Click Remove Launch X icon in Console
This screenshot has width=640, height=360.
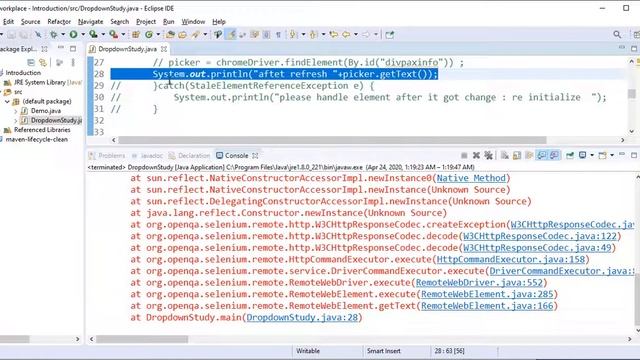click(x=476, y=156)
